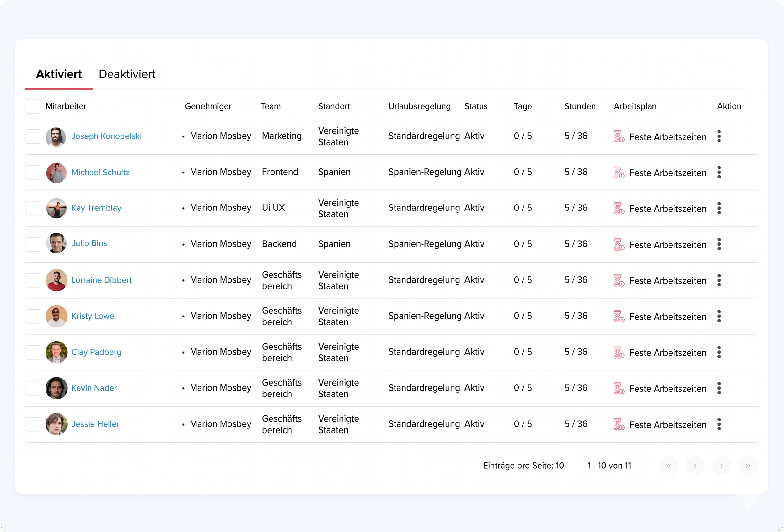Click hourglass schedule icon for Clay Padberg
Screen dimensions: 784x532
click(x=618, y=352)
